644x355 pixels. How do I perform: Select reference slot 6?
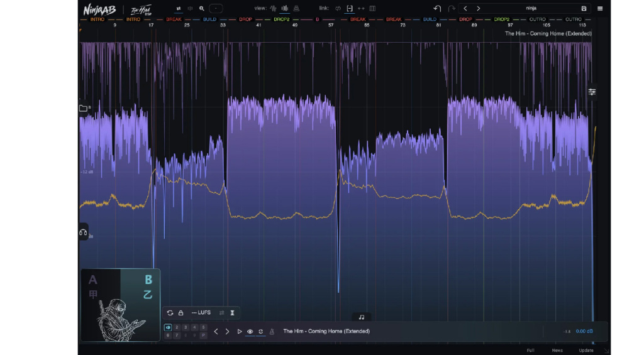(168, 336)
